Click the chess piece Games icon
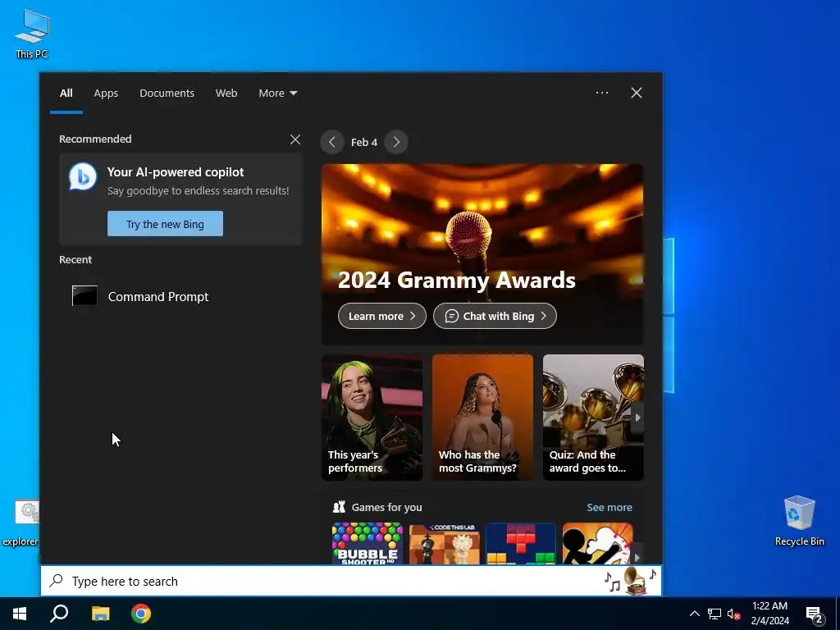 (x=339, y=507)
